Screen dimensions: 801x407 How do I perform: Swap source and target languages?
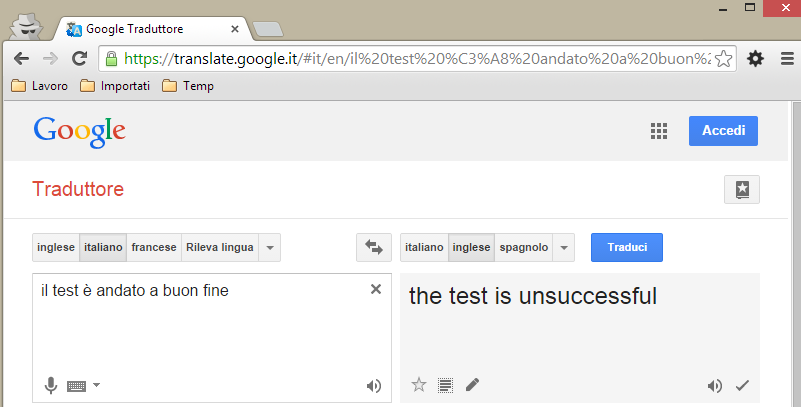(374, 247)
